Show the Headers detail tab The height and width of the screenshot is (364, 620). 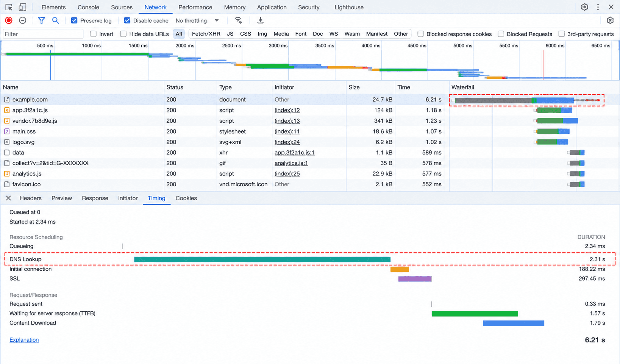30,198
